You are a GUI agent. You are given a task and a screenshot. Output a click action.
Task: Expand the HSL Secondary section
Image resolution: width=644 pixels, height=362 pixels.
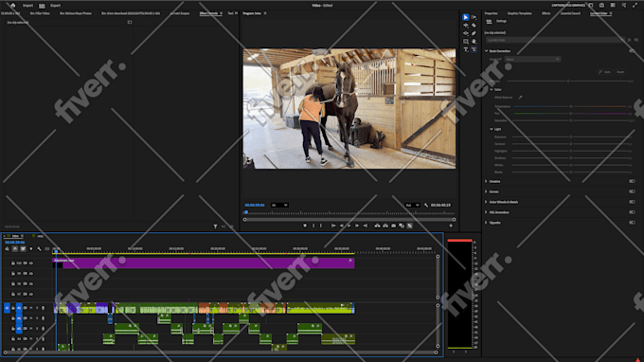pyautogui.click(x=486, y=212)
